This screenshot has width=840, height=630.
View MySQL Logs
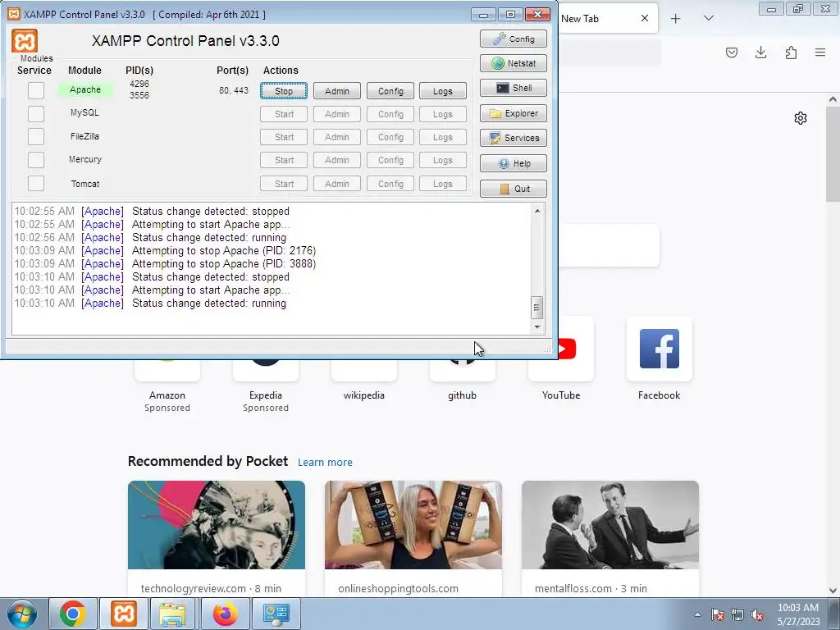442,114
